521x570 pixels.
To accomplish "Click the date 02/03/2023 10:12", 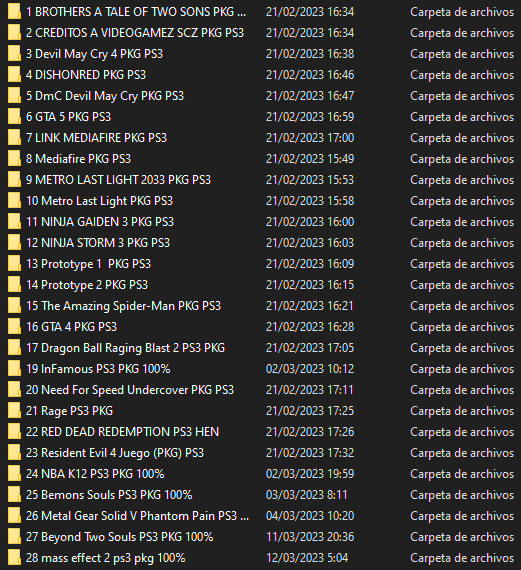I will tap(310, 369).
